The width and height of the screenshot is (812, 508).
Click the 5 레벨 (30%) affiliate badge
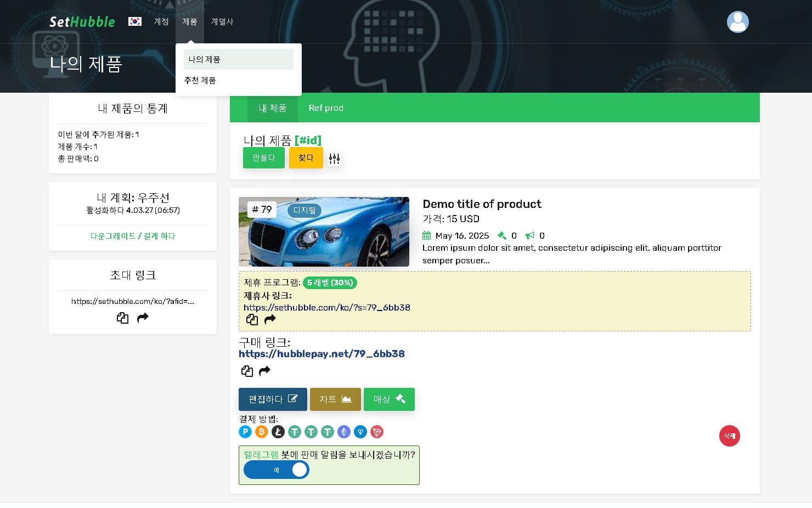(x=330, y=283)
